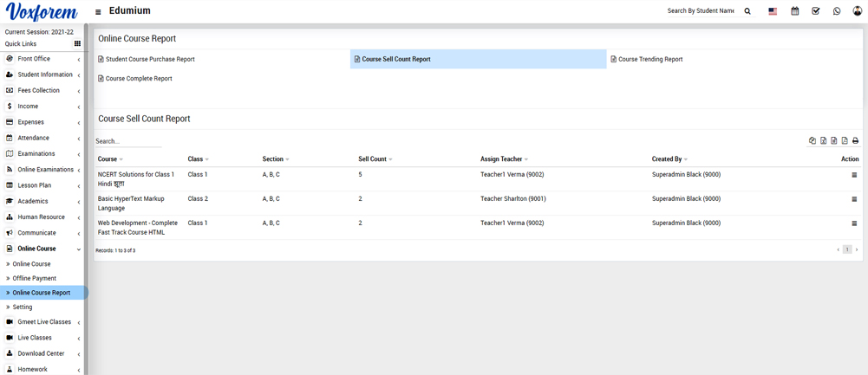Click the hamburger menu toggle icon
Image resolution: width=868 pixels, height=375 pixels.
(98, 12)
